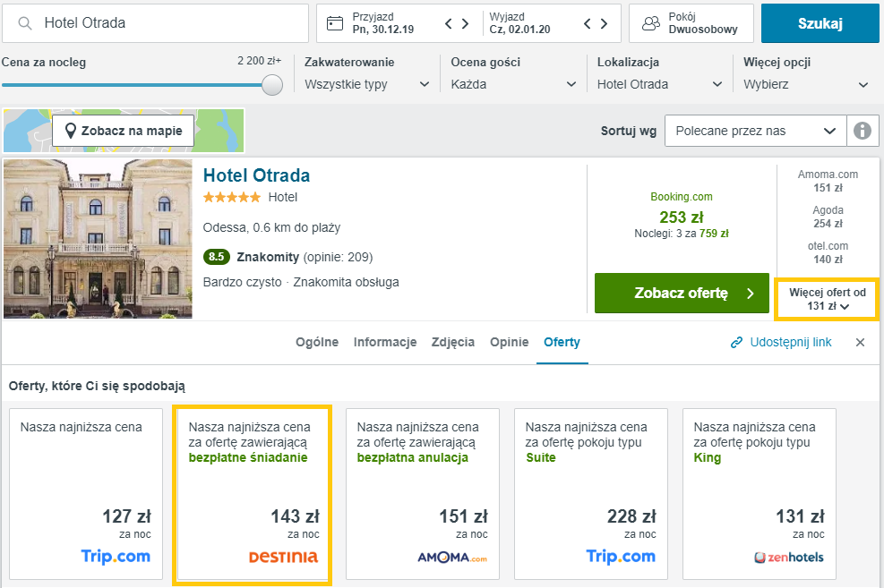Viewport: 884px width, 588px height.
Task: Click the Hotel Otrada photo thumbnail
Action: coord(98,239)
